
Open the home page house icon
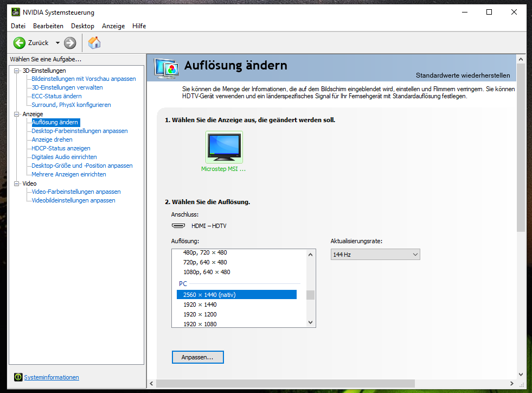tap(94, 43)
